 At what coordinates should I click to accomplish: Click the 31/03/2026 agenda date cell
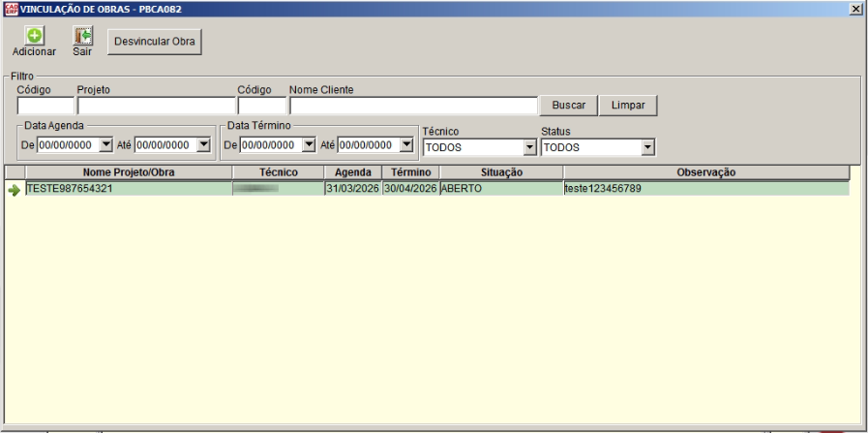click(353, 189)
